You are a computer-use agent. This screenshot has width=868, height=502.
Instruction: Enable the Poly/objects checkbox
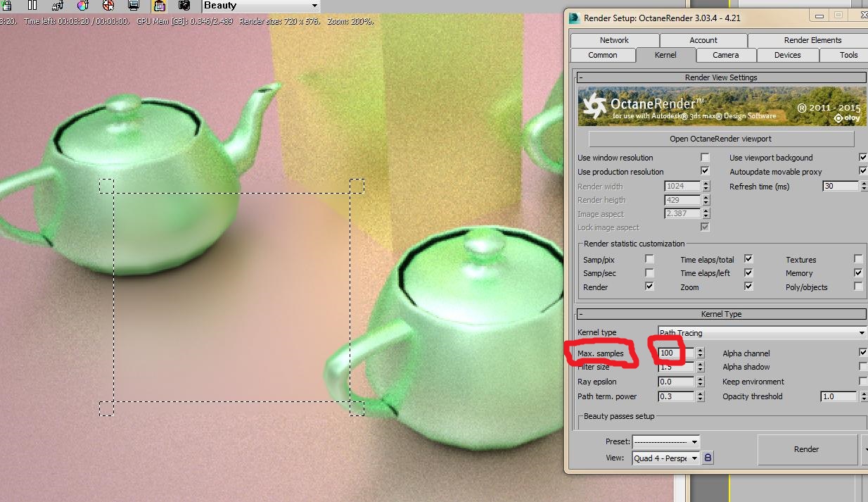tap(858, 287)
